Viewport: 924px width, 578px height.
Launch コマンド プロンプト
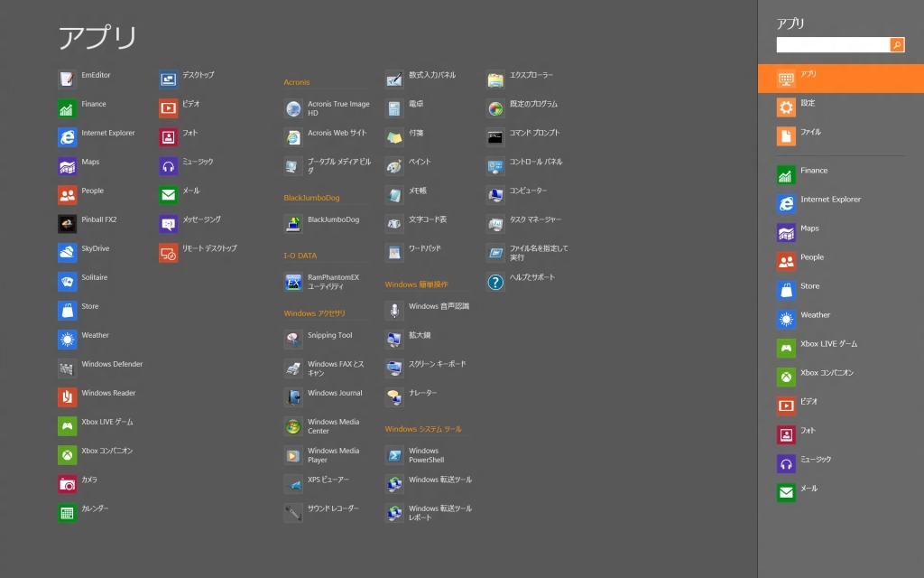pyautogui.click(x=495, y=137)
